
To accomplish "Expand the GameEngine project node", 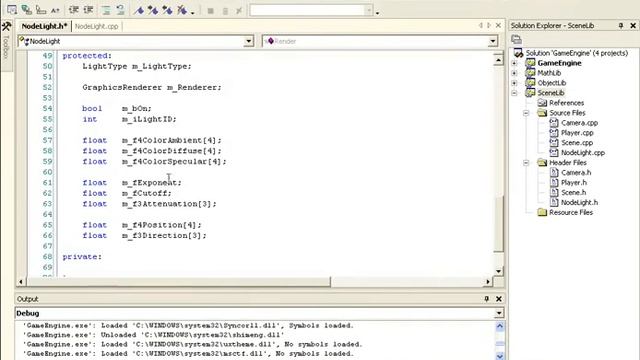I will [514, 63].
